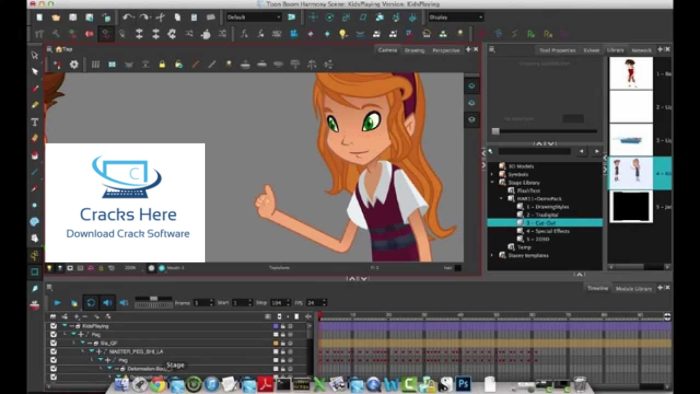Select the Transform arrow tool in left toolbar
This screenshot has height=394, width=700.
(35, 55)
